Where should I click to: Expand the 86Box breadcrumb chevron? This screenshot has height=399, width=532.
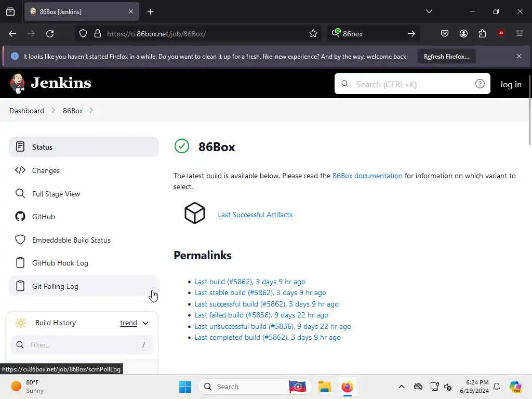[x=91, y=110]
